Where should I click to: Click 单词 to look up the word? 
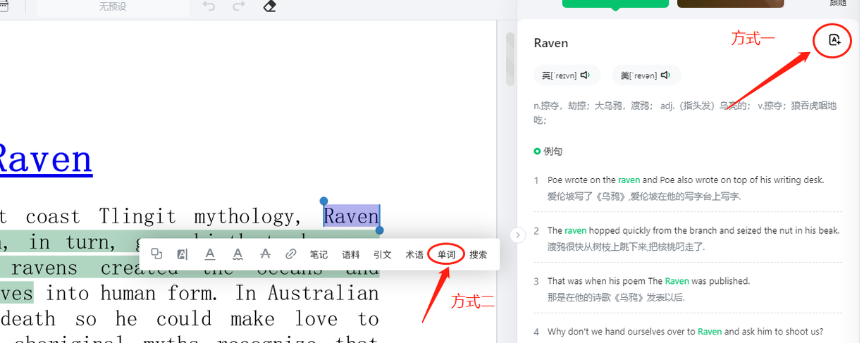446,255
